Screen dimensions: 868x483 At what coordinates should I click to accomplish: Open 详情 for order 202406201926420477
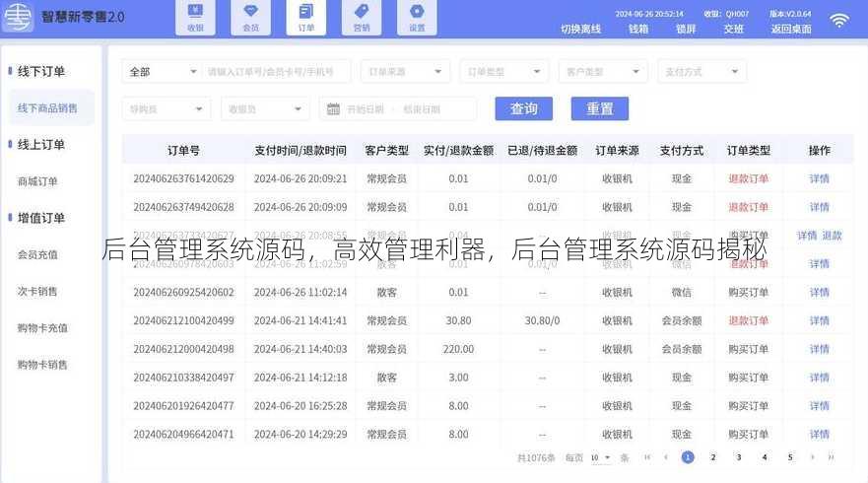coord(820,405)
